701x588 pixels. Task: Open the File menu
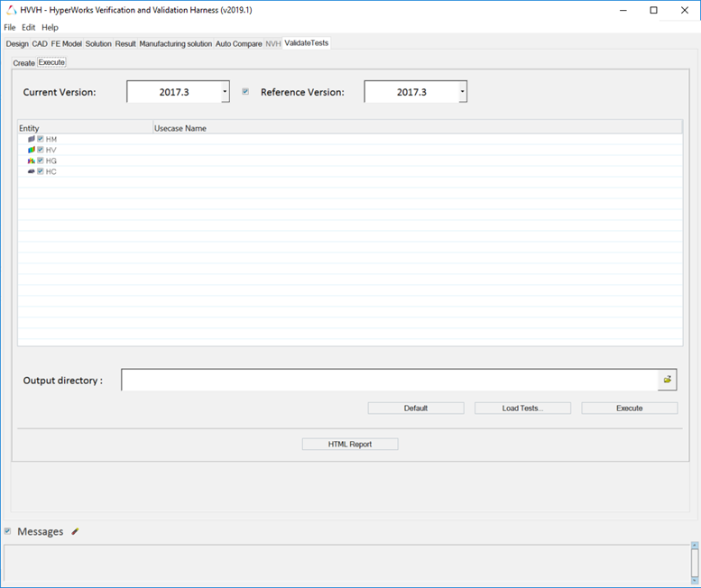pyautogui.click(x=10, y=27)
